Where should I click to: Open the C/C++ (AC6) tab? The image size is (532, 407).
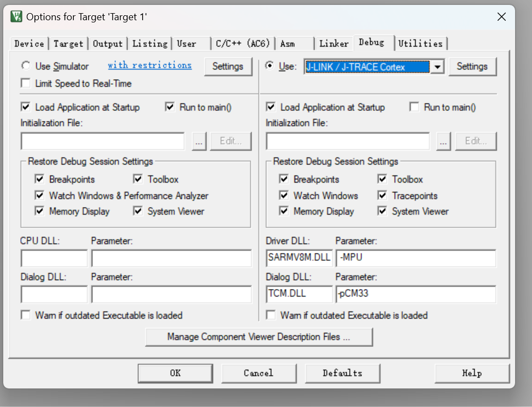point(243,44)
